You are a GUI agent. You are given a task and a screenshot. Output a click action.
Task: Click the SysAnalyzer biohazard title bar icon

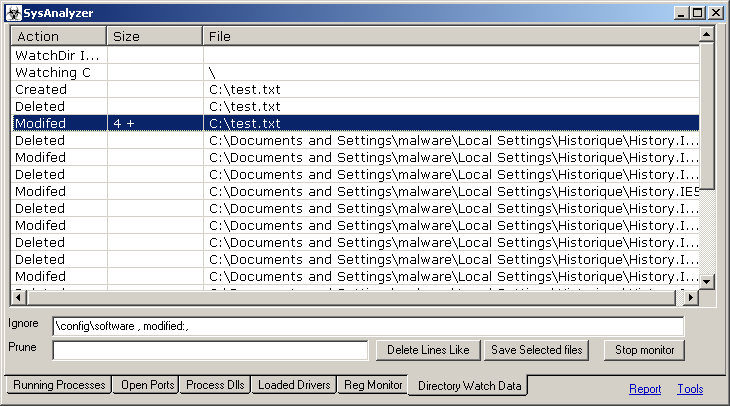pos(13,13)
